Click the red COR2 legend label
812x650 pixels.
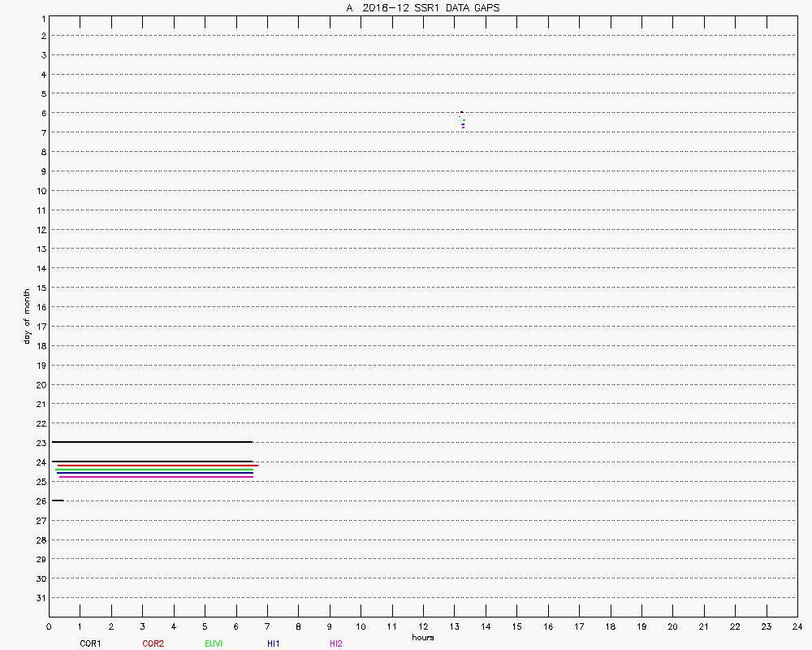coord(153,643)
